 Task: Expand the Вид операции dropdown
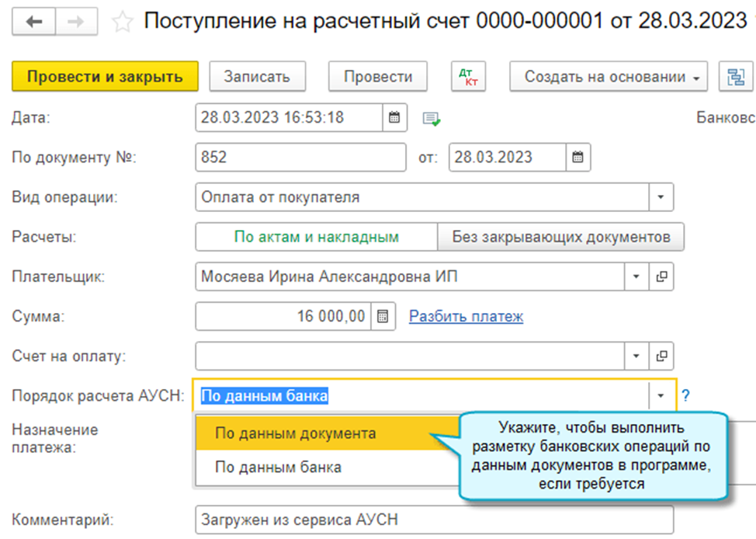661,197
